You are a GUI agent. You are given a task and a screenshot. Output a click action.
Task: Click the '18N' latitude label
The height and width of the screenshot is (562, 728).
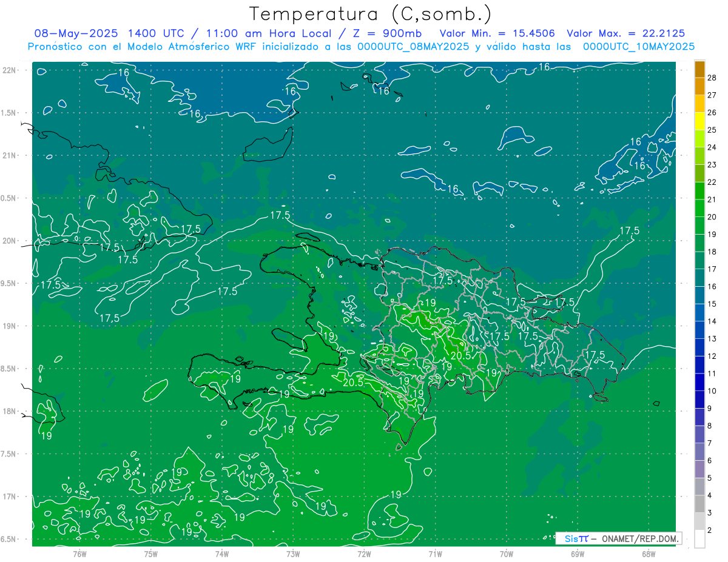(9, 411)
